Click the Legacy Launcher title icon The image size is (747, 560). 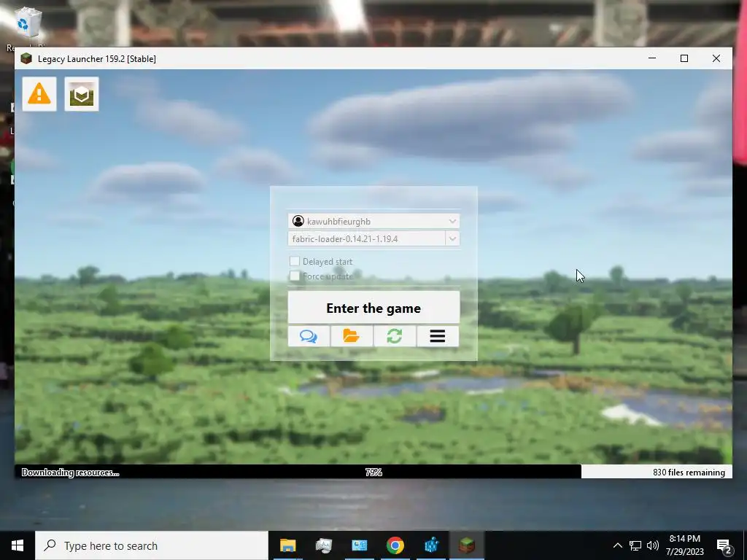click(x=26, y=58)
